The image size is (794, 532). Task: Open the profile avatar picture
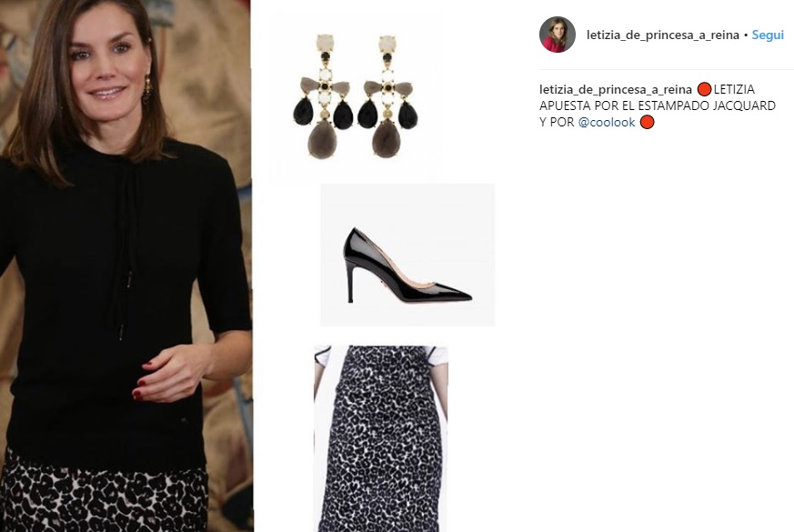pos(557,35)
